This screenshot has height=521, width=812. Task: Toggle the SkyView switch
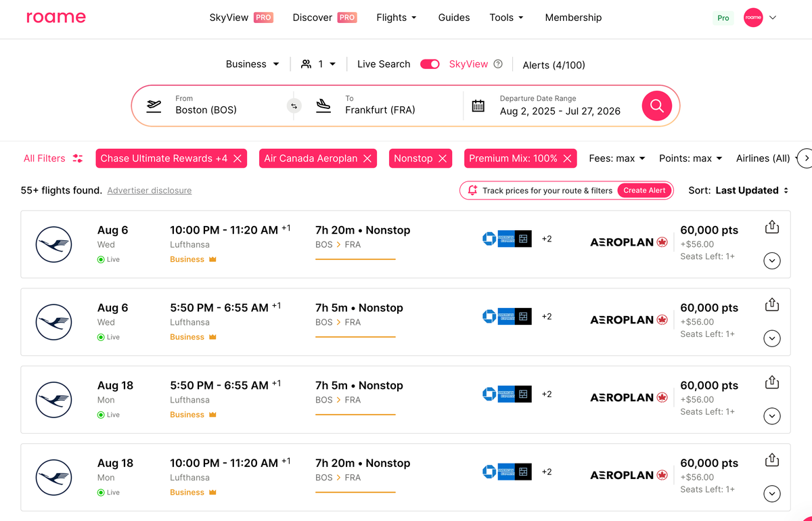pos(430,64)
